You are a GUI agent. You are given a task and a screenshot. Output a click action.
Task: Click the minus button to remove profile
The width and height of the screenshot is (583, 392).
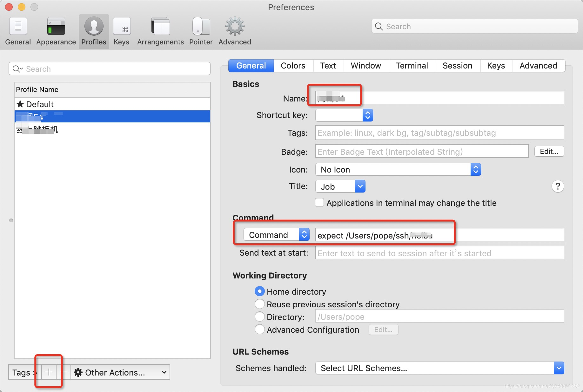(x=64, y=372)
